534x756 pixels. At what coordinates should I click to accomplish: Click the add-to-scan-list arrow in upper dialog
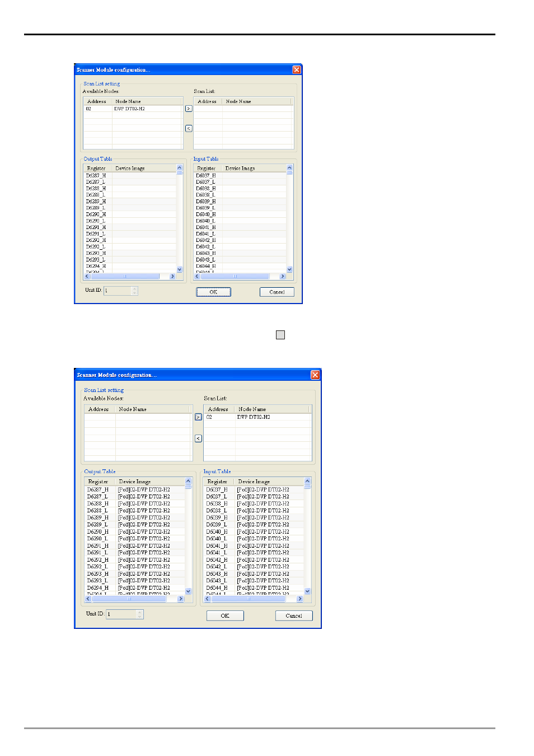(x=189, y=109)
